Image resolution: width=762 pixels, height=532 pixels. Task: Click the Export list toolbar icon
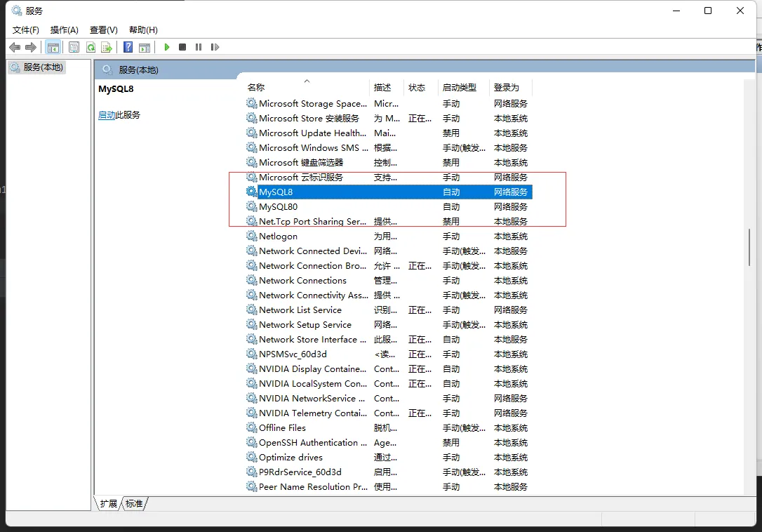(x=107, y=47)
